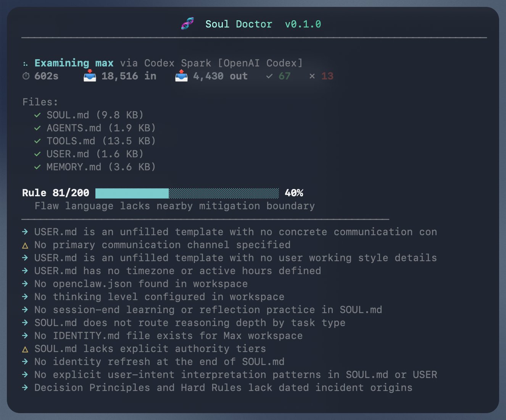The height and width of the screenshot is (420, 506).
Task: Click the No identity refresh at end finding
Action: (160, 362)
